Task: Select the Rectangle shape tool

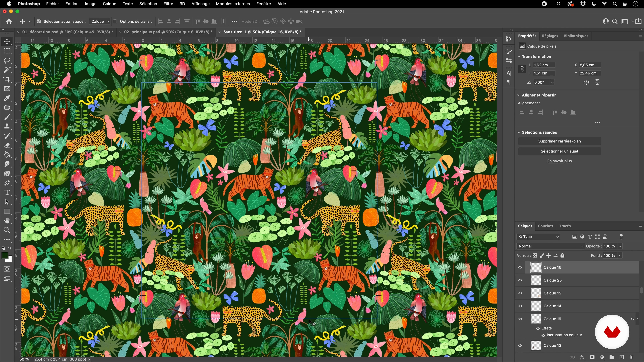Action: coord(7,211)
